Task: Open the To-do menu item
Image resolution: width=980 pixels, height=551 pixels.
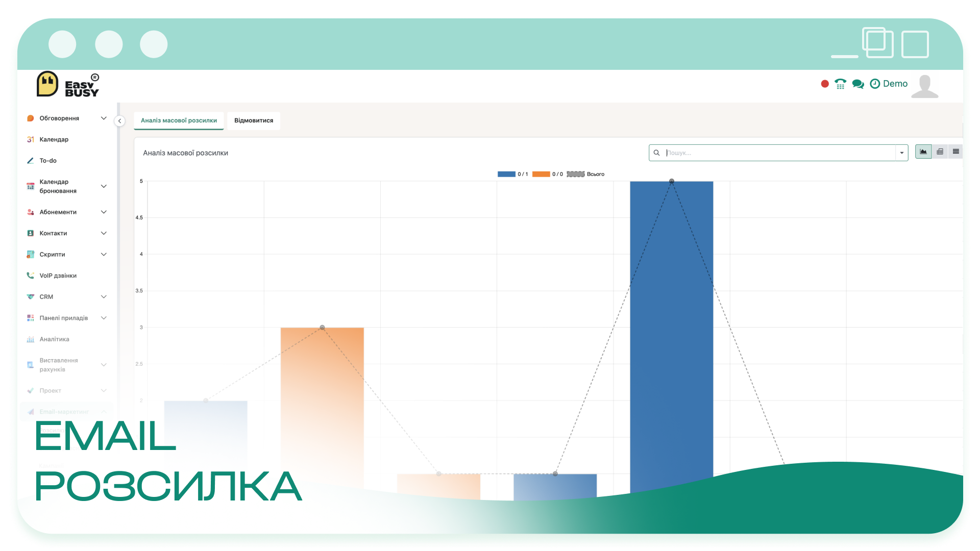Action: coord(48,161)
